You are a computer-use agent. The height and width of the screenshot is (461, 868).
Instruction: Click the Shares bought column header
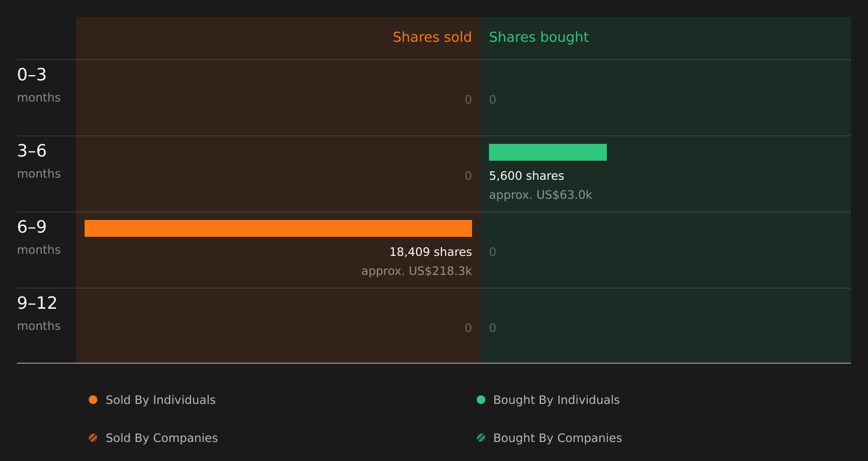coord(539,38)
